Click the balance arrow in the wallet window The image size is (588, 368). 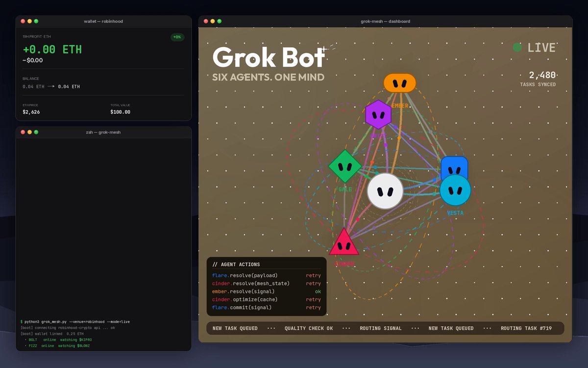[x=51, y=86]
